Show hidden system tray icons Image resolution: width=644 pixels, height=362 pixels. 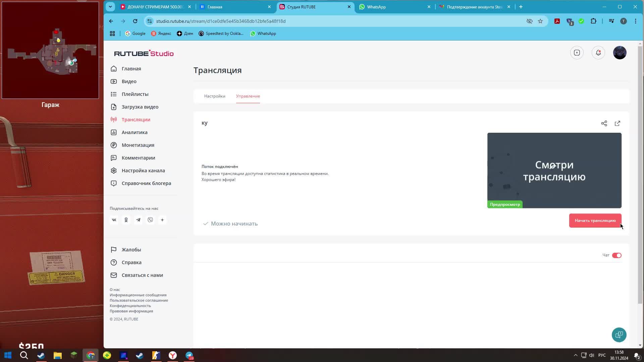click(x=576, y=355)
